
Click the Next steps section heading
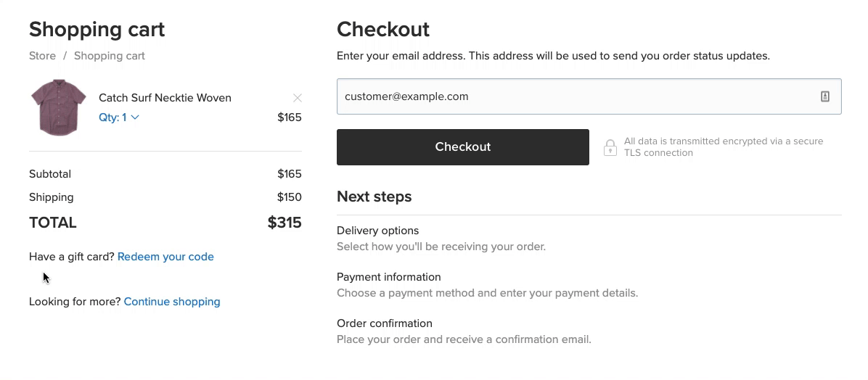[x=374, y=197]
